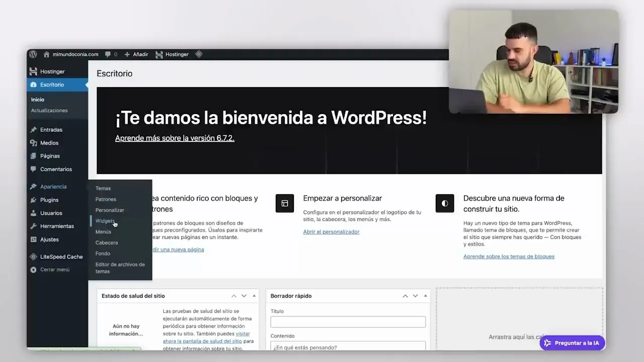Click the Usuarios person icon
The width and height of the screenshot is (644, 362).
33,213
